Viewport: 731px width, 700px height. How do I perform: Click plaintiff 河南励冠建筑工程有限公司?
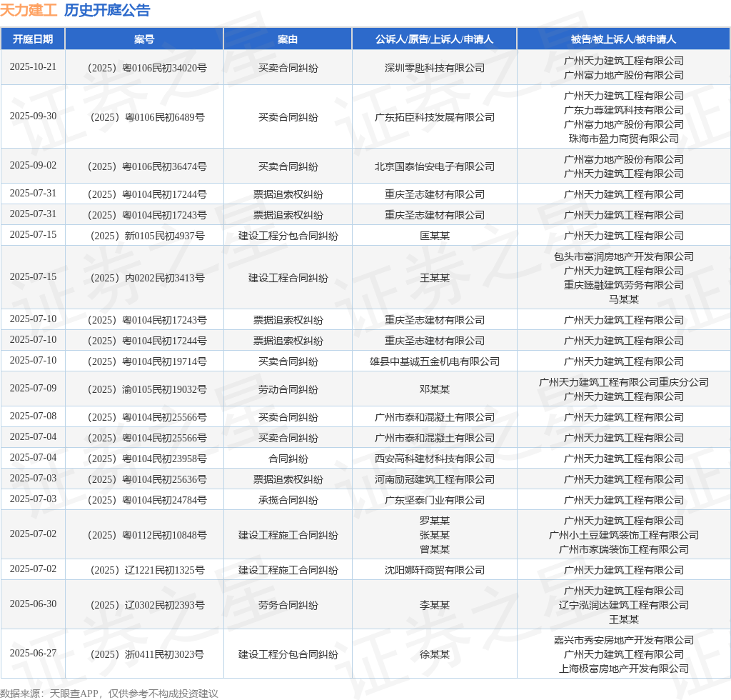click(435, 479)
